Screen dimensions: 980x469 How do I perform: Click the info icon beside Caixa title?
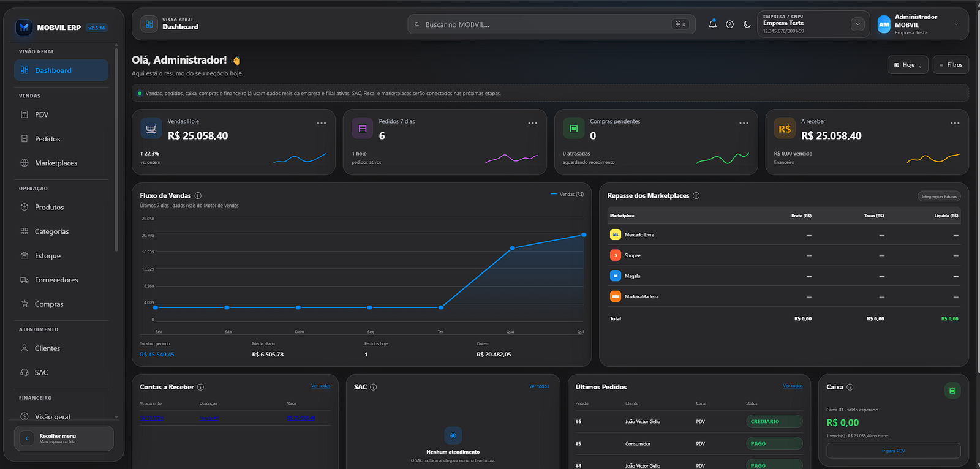(x=850, y=387)
